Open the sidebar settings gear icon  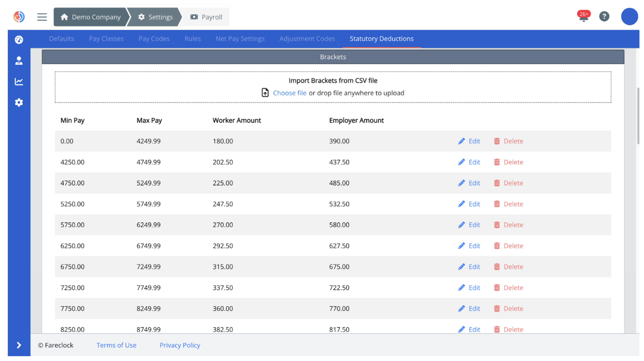tap(19, 102)
